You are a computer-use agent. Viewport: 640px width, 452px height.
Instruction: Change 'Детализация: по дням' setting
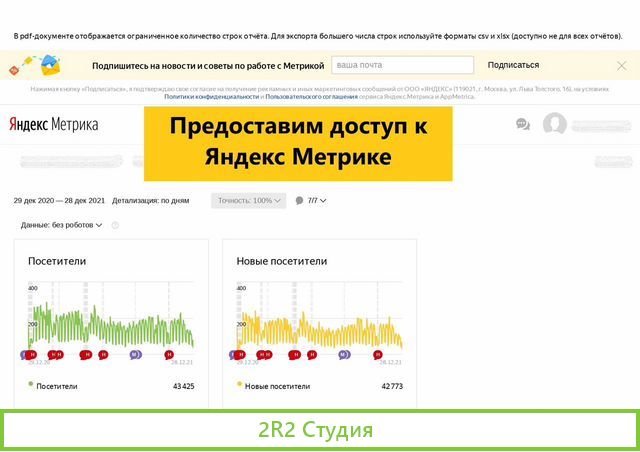click(x=151, y=200)
